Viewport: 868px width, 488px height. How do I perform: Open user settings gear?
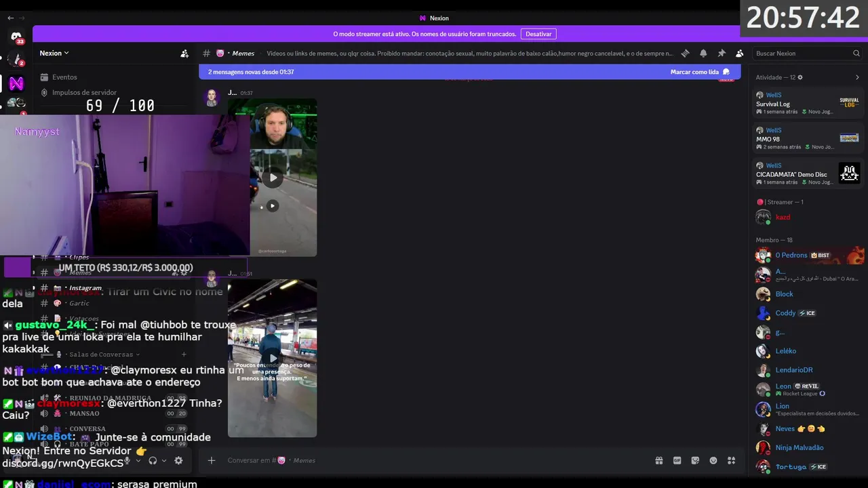click(178, 461)
